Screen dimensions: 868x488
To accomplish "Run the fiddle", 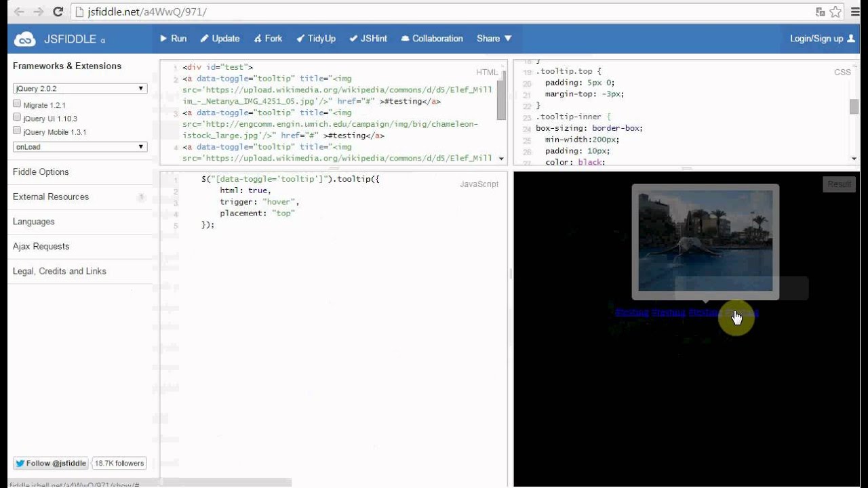I will click(174, 39).
